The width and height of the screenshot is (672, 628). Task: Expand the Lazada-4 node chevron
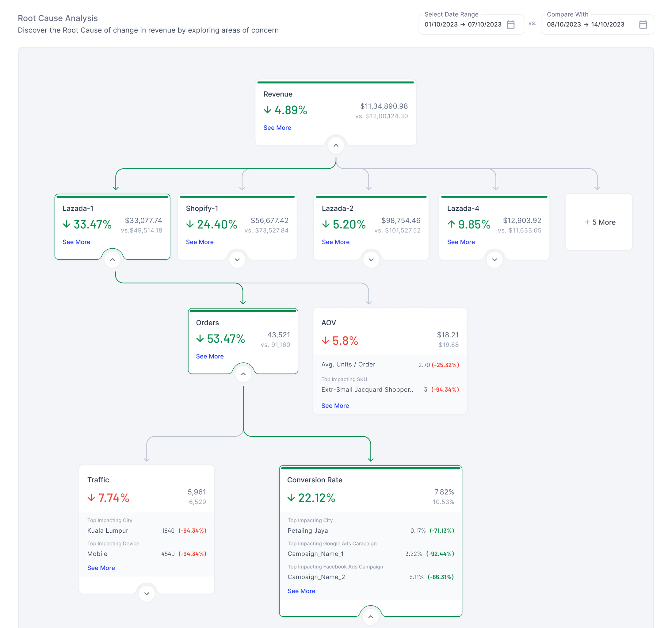[x=494, y=260]
